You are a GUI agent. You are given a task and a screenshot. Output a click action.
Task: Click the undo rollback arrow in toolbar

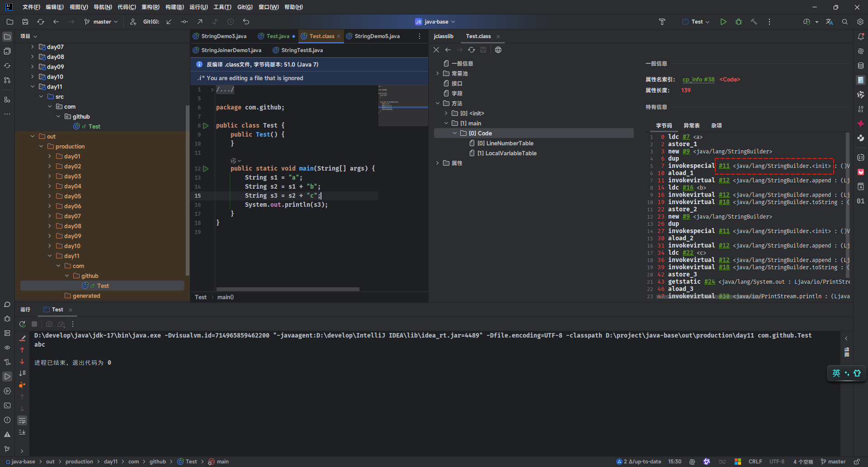[246, 22]
